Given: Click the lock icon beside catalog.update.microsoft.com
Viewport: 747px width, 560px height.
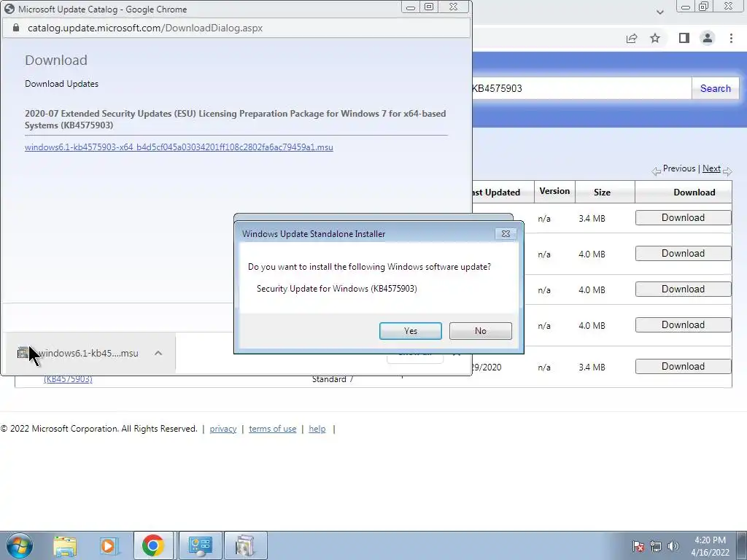Looking at the screenshot, I should (16, 28).
